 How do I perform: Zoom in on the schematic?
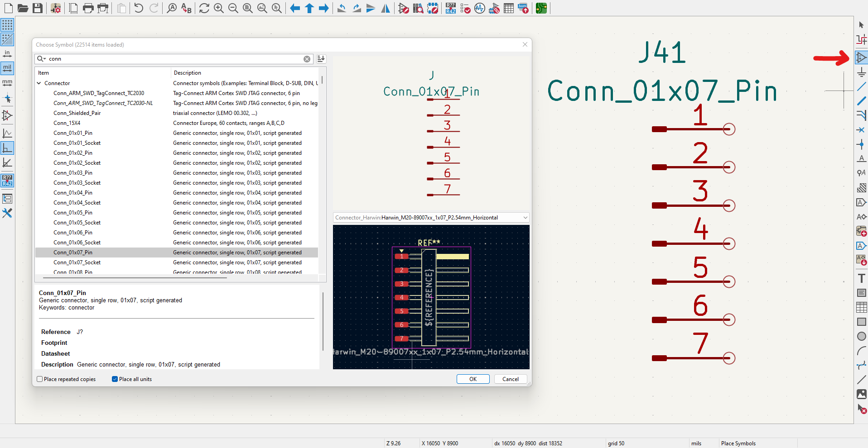click(x=219, y=8)
